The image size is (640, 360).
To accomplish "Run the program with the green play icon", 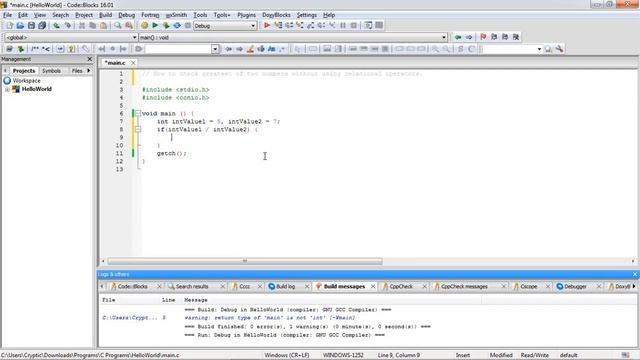I will (x=155, y=25).
